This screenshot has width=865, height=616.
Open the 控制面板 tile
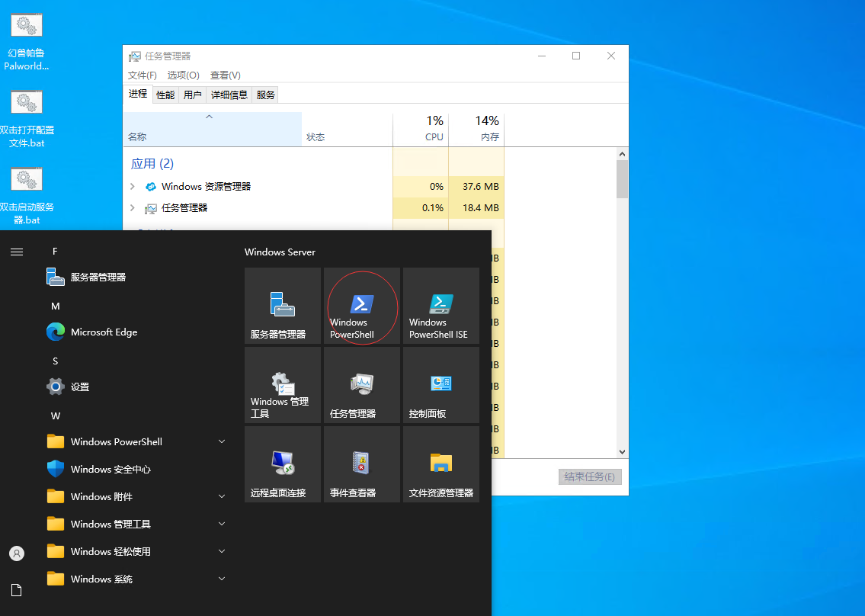[441, 385]
